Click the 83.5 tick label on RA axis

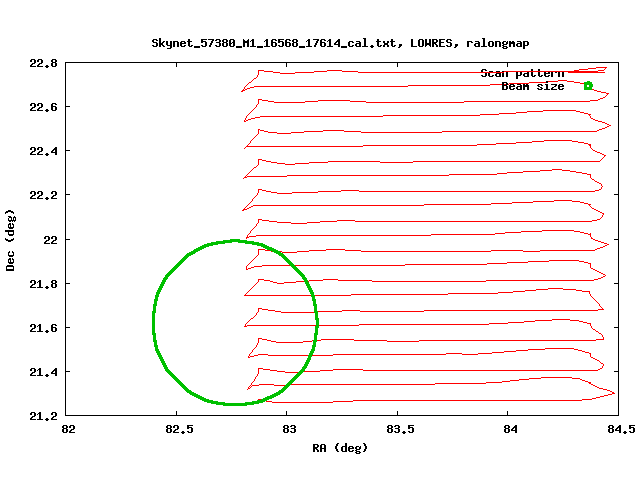398,430
